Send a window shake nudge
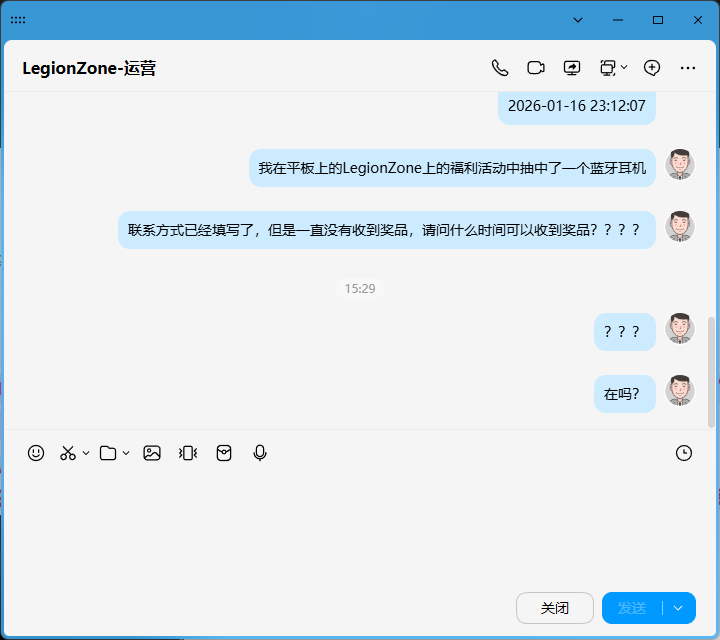The height and width of the screenshot is (640, 720). pyautogui.click(x=188, y=453)
